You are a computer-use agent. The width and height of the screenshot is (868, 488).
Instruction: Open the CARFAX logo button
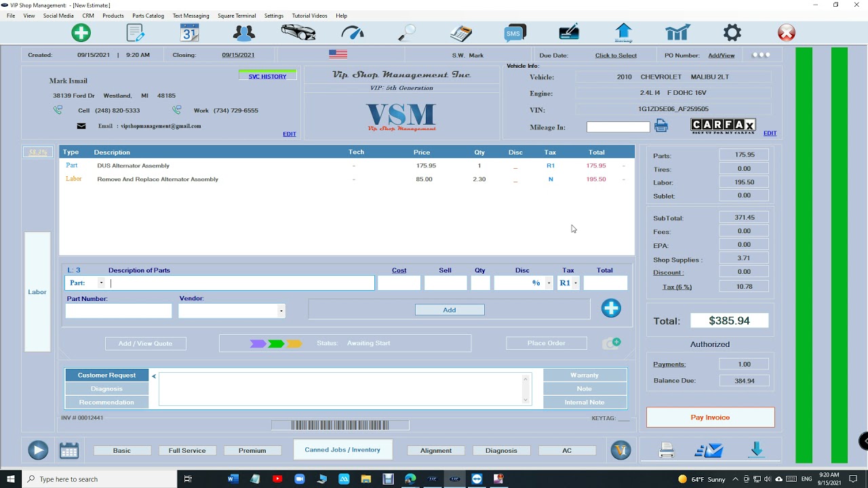tap(723, 125)
